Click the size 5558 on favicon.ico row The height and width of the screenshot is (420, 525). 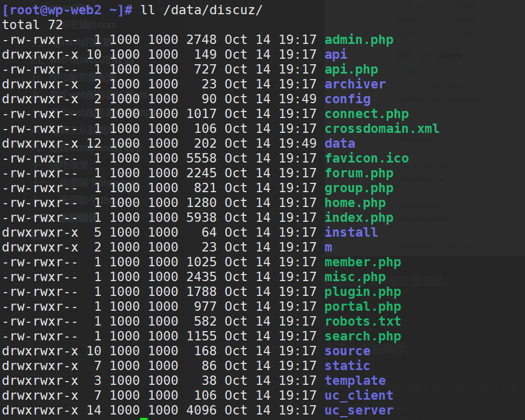tap(202, 158)
